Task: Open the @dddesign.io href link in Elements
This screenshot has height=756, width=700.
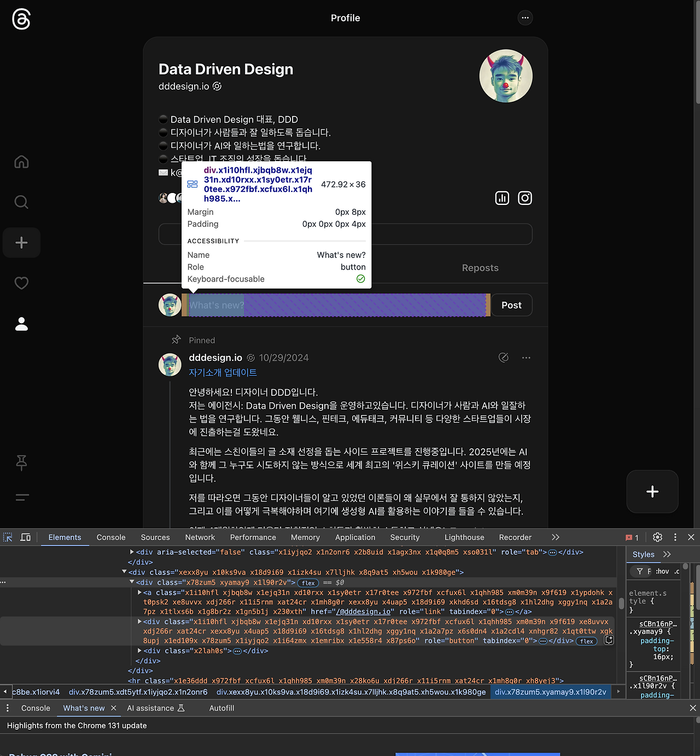Action: click(363, 612)
